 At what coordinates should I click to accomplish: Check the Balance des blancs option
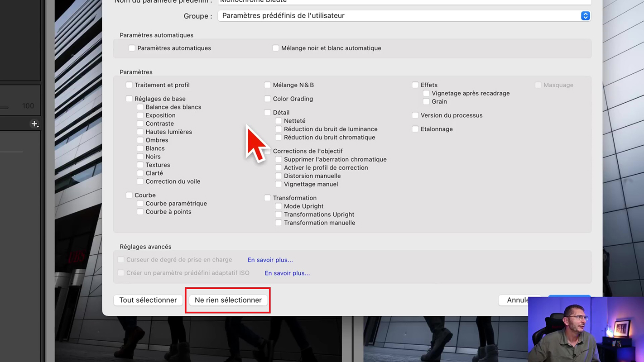tap(140, 107)
